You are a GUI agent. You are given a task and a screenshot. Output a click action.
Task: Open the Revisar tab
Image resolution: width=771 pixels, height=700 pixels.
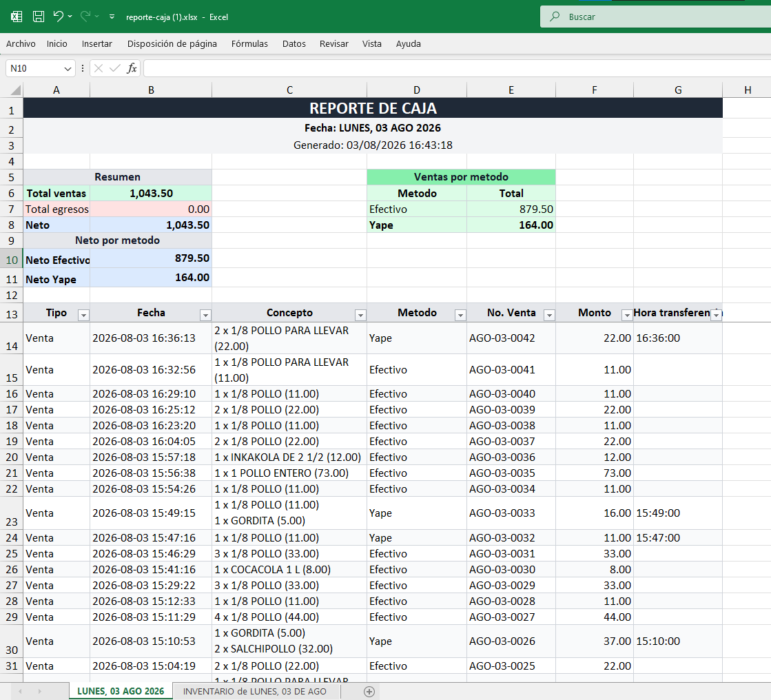(334, 44)
